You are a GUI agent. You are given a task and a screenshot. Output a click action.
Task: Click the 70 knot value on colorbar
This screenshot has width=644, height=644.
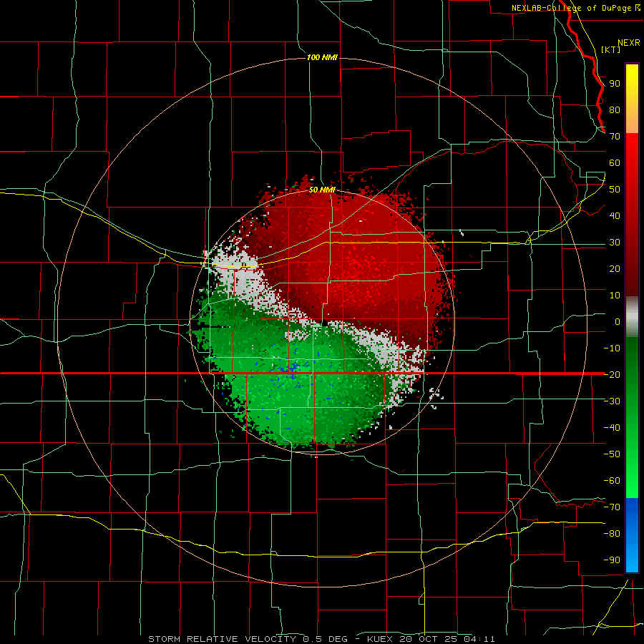coord(615,137)
